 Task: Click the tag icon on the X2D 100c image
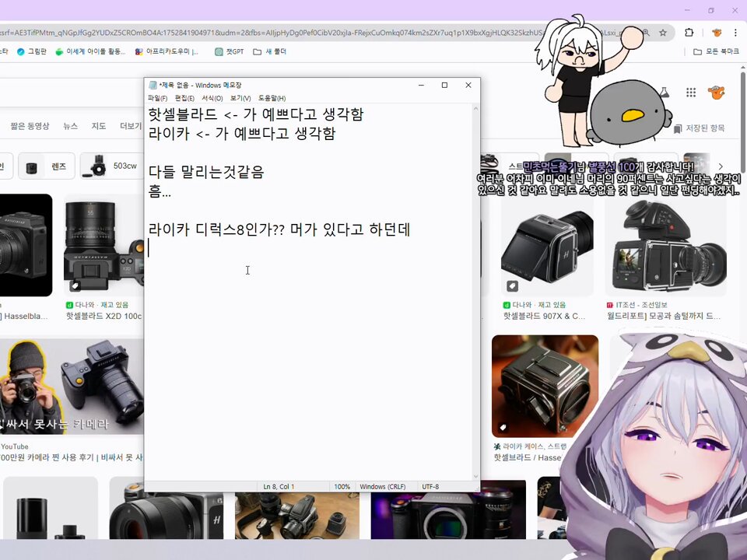[75, 285]
